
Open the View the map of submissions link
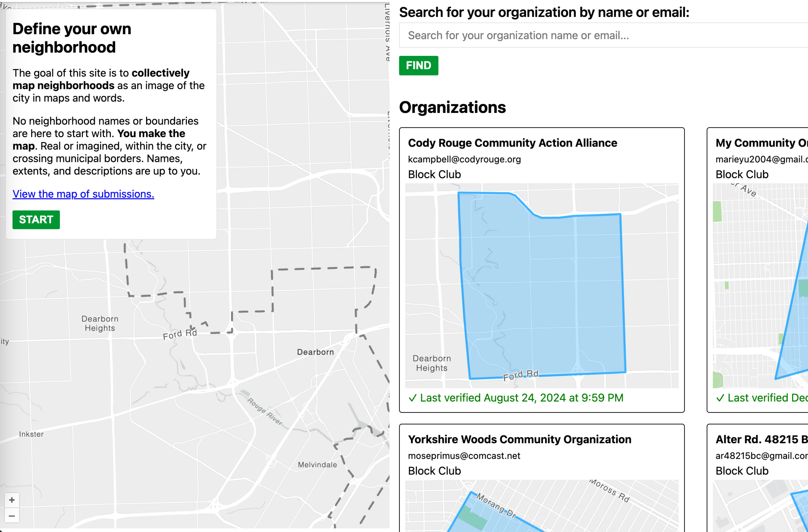coord(83,194)
